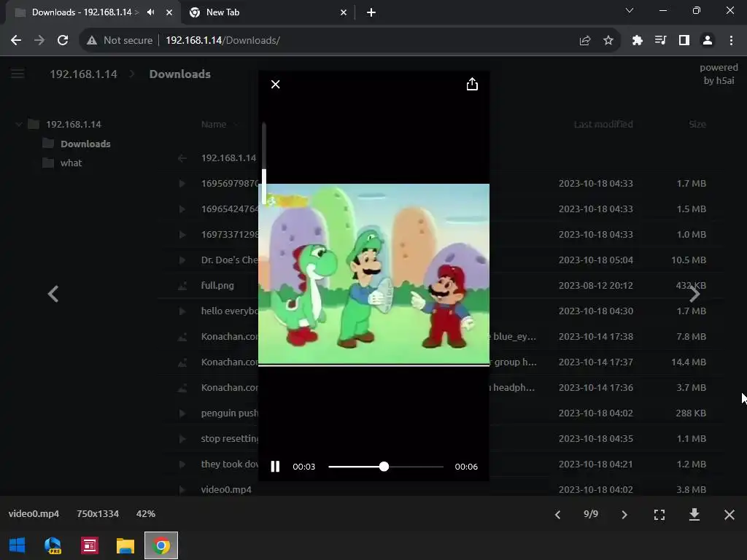Screen dimensions: 747x560
Task: Open the tab search dropdown chevron
Action: [x=630, y=10]
